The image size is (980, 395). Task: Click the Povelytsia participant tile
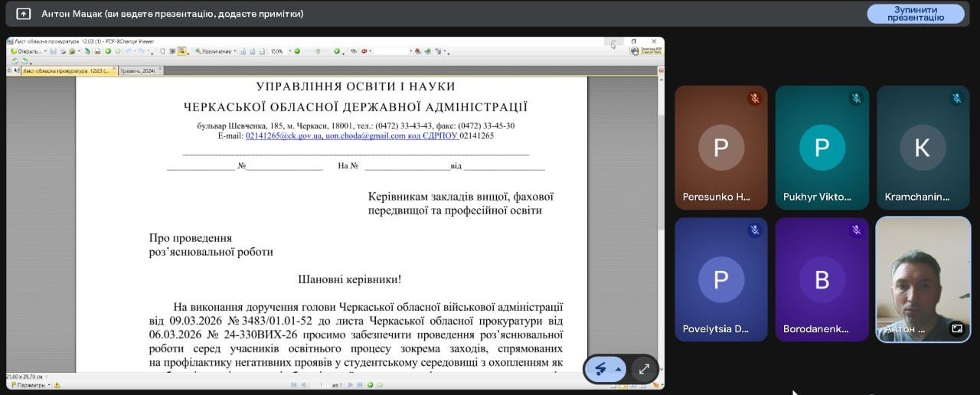pos(721,279)
